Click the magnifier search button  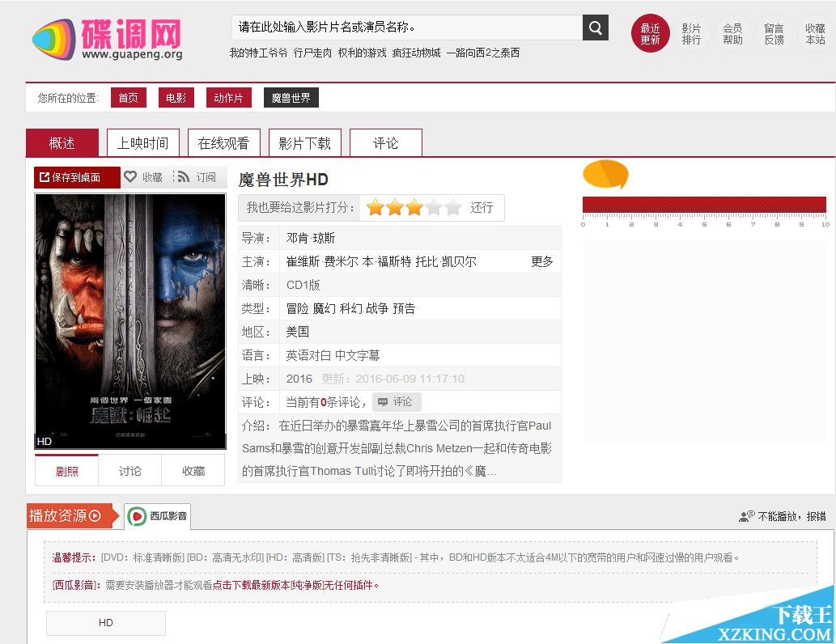(x=596, y=28)
